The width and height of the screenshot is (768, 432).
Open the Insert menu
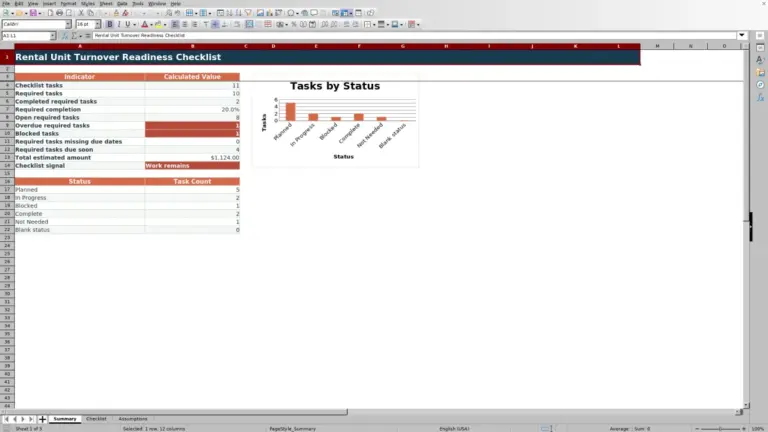tap(49, 3)
